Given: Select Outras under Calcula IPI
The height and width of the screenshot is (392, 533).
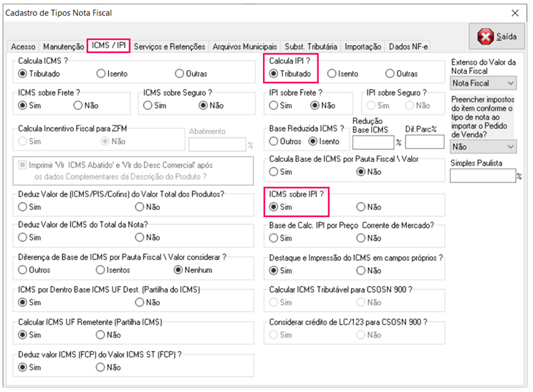Looking at the screenshot, I should (390, 74).
